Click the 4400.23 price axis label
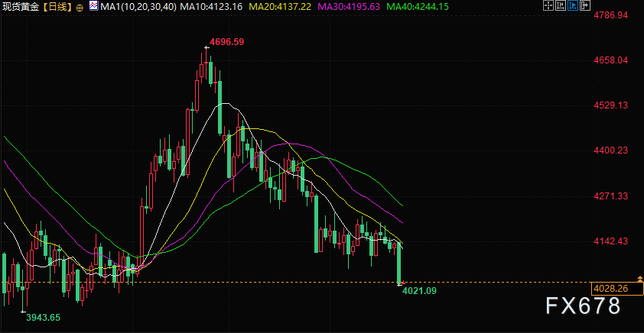This screenshot has width=644, height=333. [611, 150]
